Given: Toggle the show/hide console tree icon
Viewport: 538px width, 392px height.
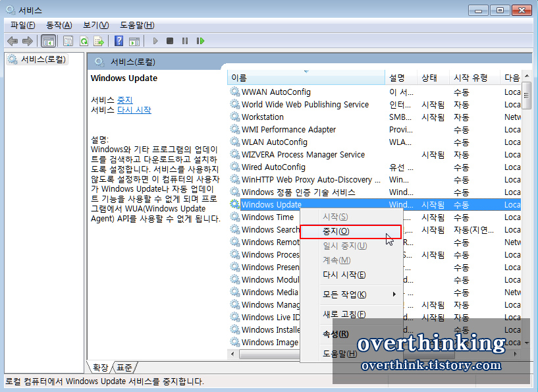Looking at the screenshot, I should tap(48, 42).
